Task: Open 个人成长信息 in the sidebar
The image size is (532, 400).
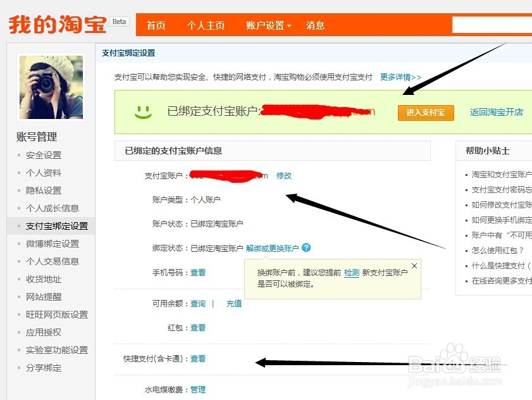Action: [53, 208]
